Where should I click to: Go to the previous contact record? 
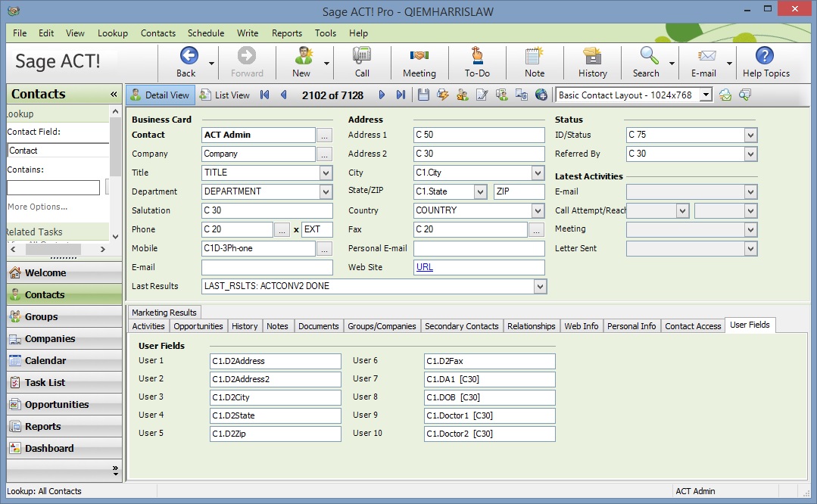coord(283,95)
